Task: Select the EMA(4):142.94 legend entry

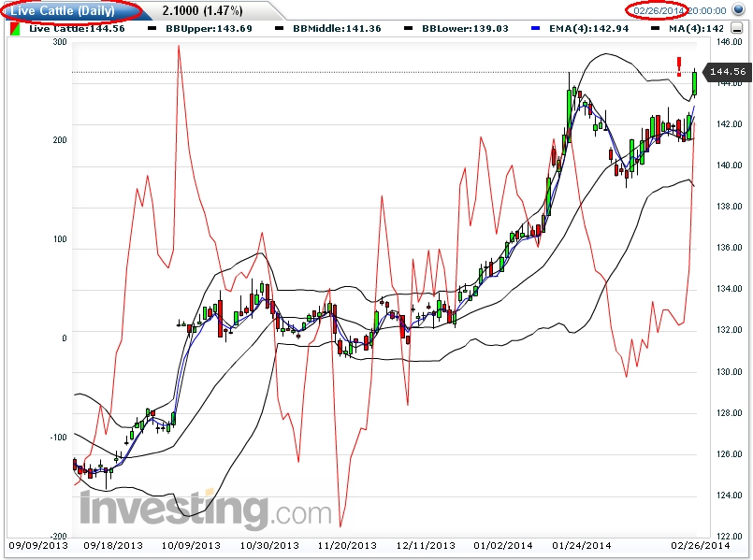Action: point(588,29)
